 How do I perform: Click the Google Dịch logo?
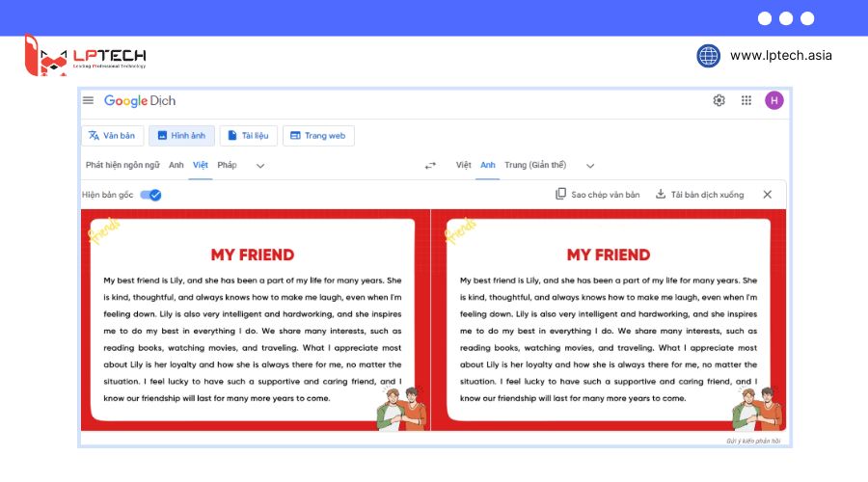coord(140,100)
